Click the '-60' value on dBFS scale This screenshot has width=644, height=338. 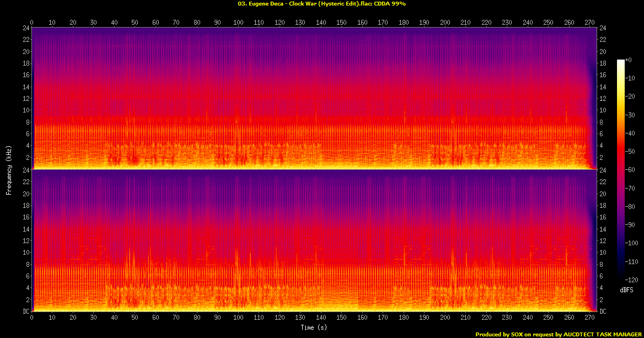[x=630, y=170]
